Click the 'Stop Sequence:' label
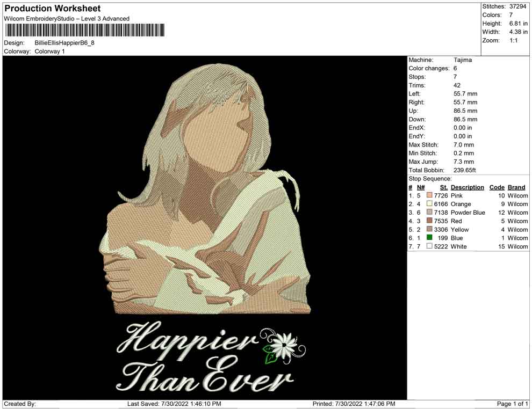The width and height of the screenshot is (532, 409). [x=430, y=179]
